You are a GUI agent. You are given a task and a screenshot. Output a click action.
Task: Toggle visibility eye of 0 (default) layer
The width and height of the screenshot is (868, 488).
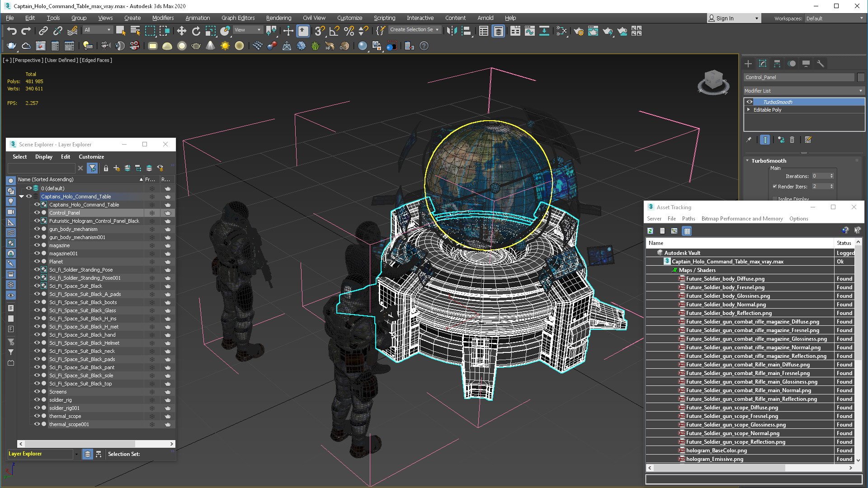[x=28, y=188]
